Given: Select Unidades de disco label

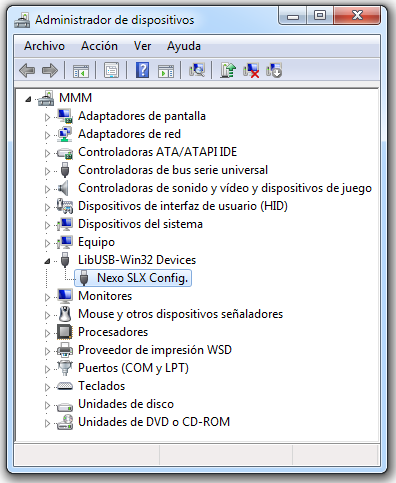Looking at the screenshot, I should 126,404.
